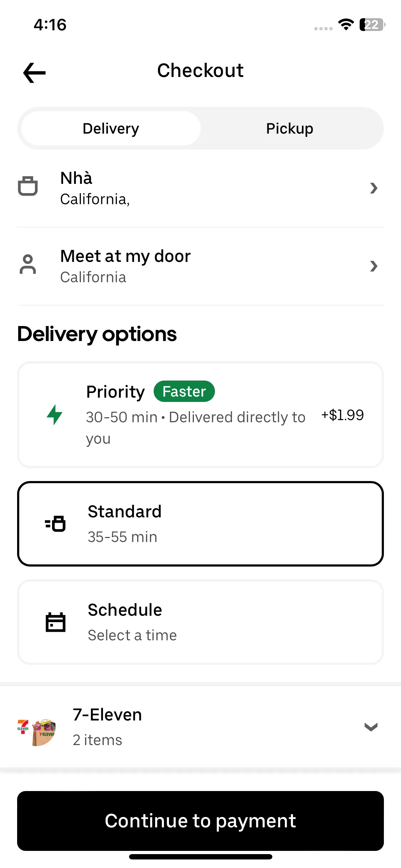Screen dimensions: 401x868
Task: Open Meet at my door chevron
Action: click(374, 266)
